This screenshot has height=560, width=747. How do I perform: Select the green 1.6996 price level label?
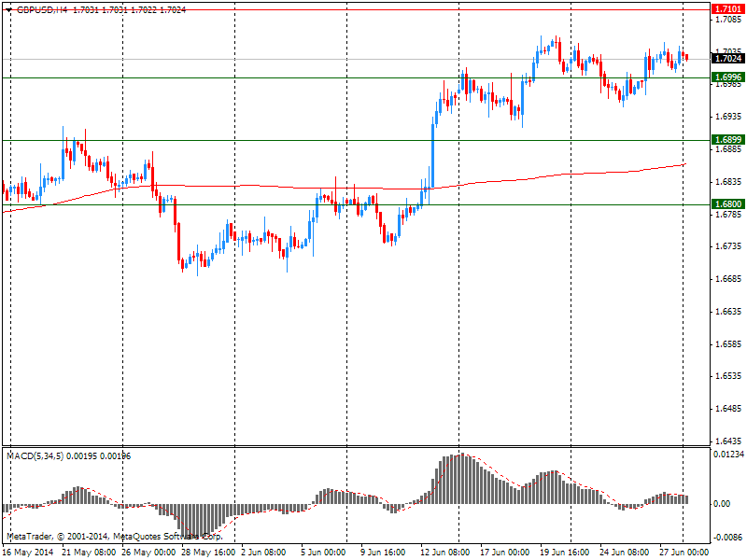728,77
